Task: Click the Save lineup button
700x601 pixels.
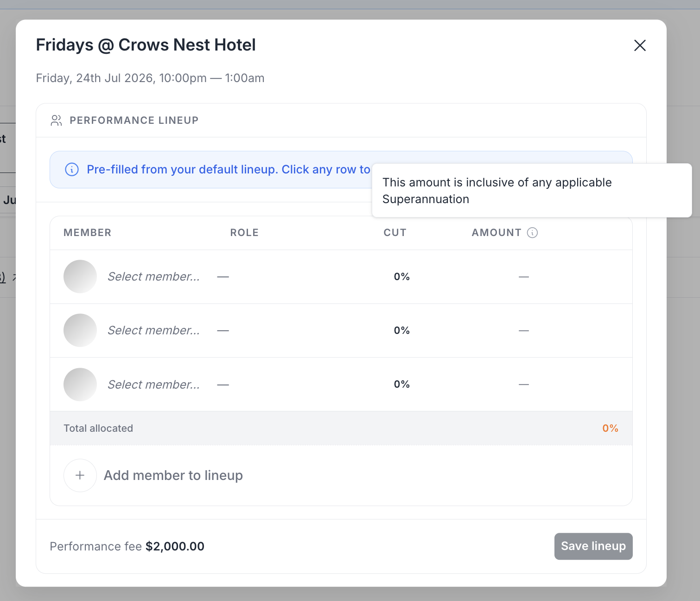Action: tap(593, 546)
